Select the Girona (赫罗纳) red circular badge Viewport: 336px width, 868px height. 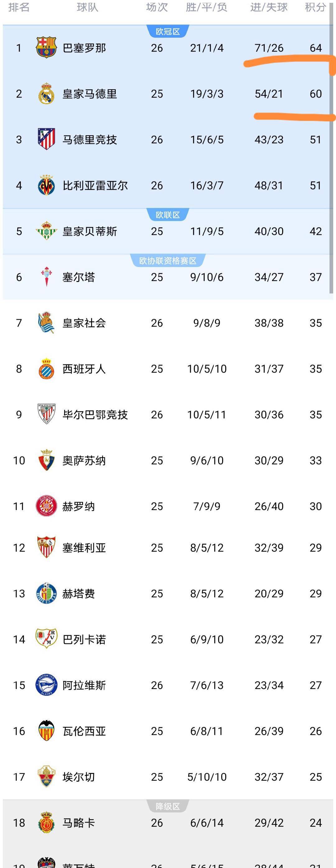[x=47, y=506]
